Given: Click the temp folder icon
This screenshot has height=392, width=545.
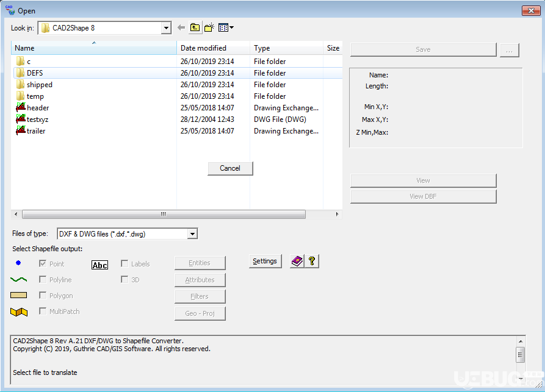Looking at the screenshot, I should click(21, 96).
